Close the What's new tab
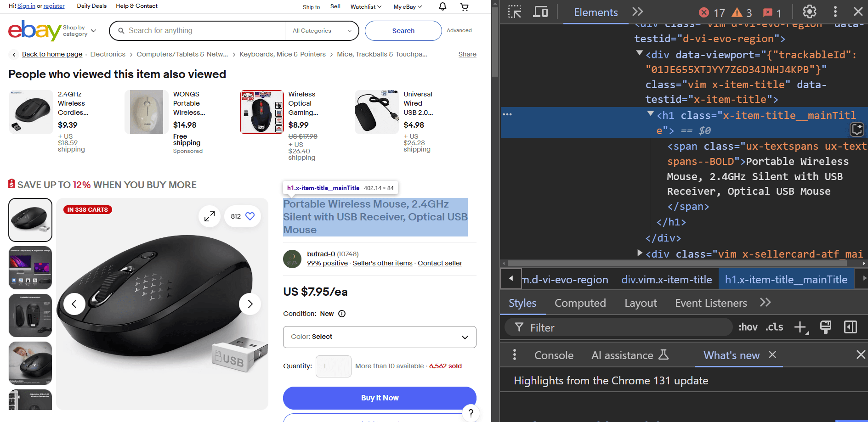Viewport: 868px width, 422px height. tap(772, 354)
